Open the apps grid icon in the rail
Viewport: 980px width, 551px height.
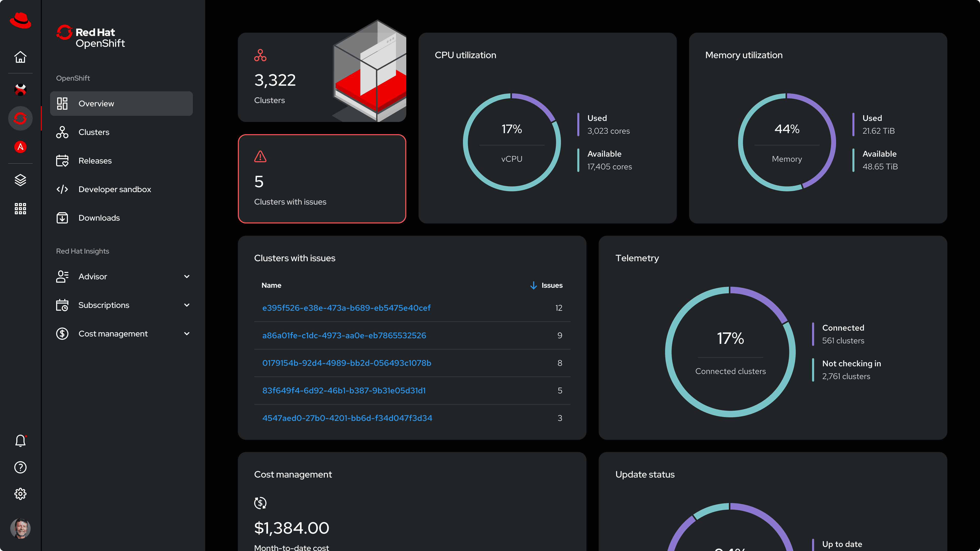(20, 208)
